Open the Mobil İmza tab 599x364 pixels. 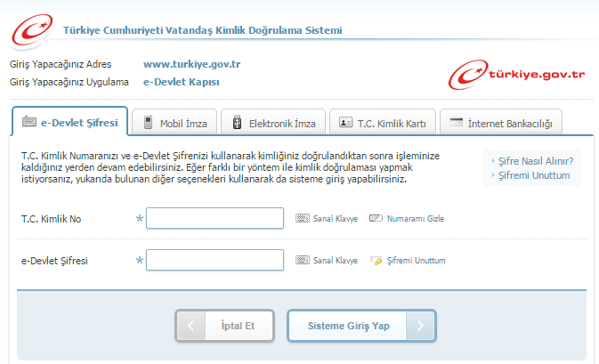click(174, 122)
